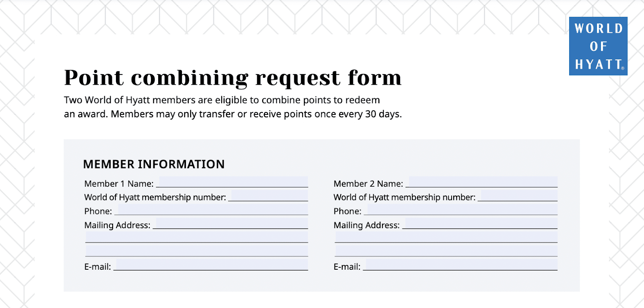The height and width of the screenshot is (308, 644).
Task: Select the Member 2 Phone field
Action: pos(462,210)
